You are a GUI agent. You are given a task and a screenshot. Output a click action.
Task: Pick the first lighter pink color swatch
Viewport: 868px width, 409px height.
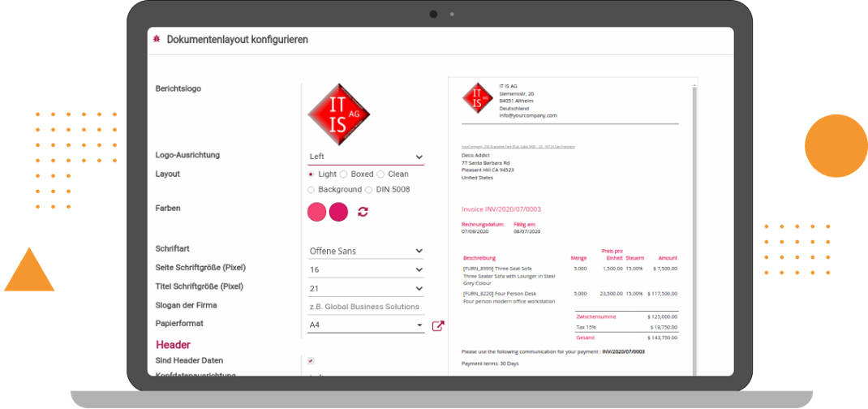pyautogui.click(x=316, y=212)
